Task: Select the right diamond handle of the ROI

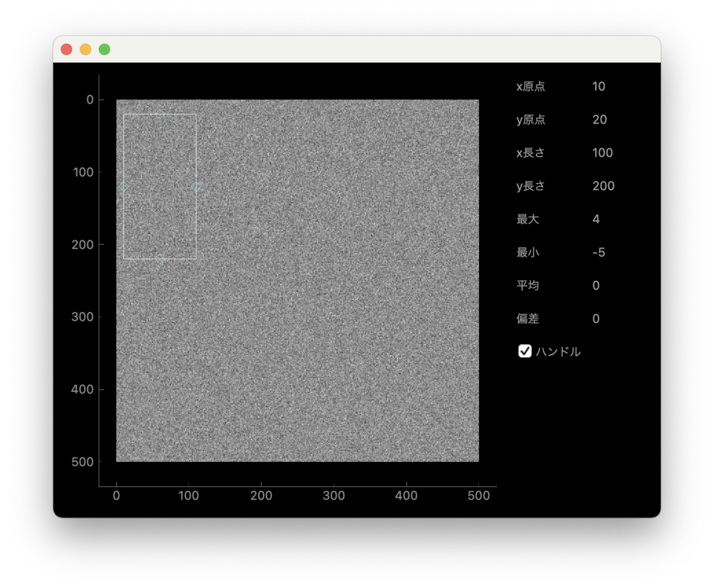Action: click(196, 187)
